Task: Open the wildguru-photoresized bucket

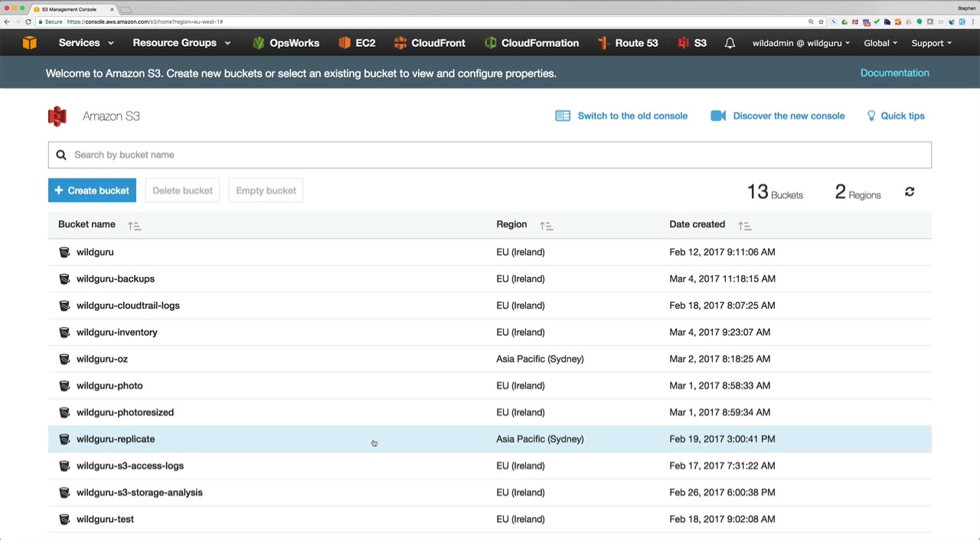Action: coord(125,412)
